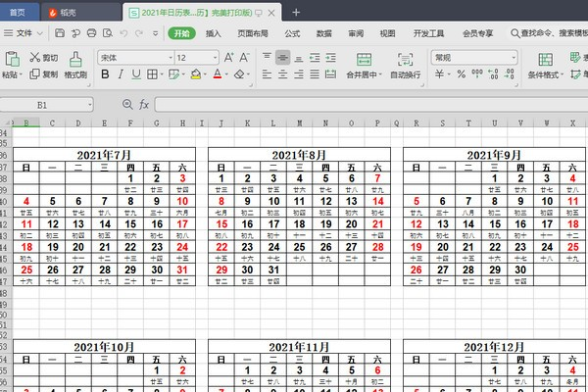Switch to 数据 tab

[324, 33]
